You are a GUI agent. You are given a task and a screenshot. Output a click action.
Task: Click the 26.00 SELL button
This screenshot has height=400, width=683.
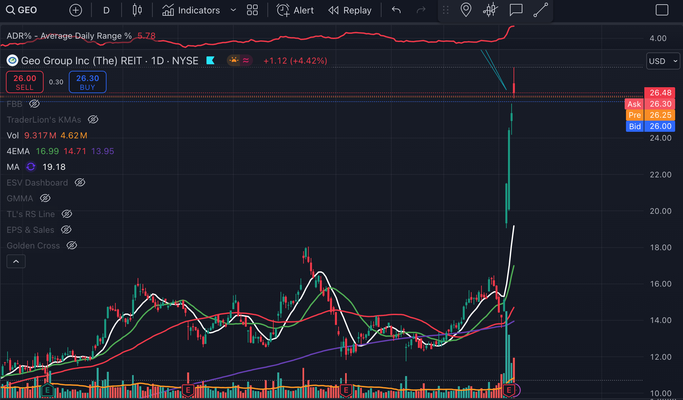click(25, 82)
